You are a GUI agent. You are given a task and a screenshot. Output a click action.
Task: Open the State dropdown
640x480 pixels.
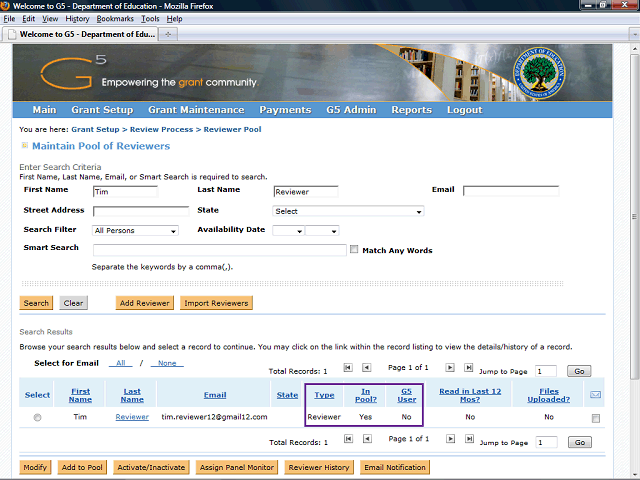[348, 211]
